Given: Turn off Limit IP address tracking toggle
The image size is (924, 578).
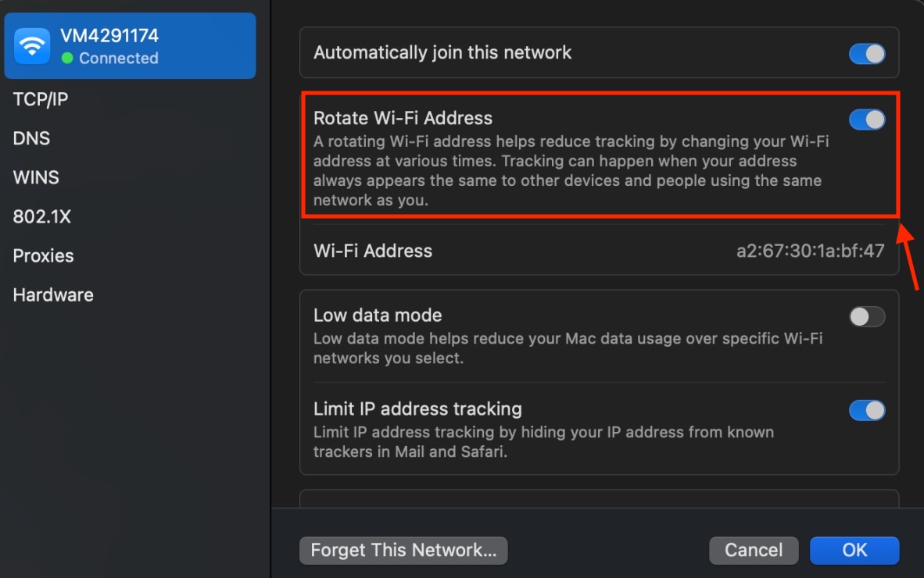Looking at the screenshot, I should tap(866, 410).
